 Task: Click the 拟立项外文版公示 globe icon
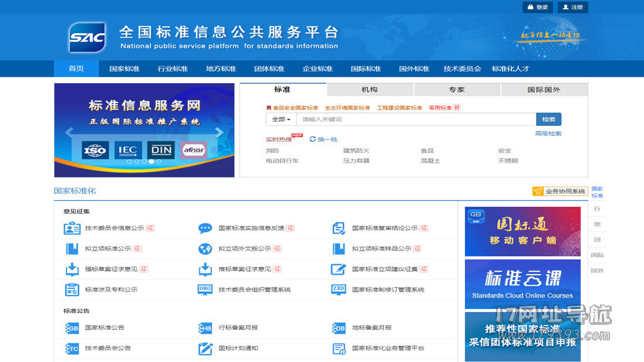(205, 249)
